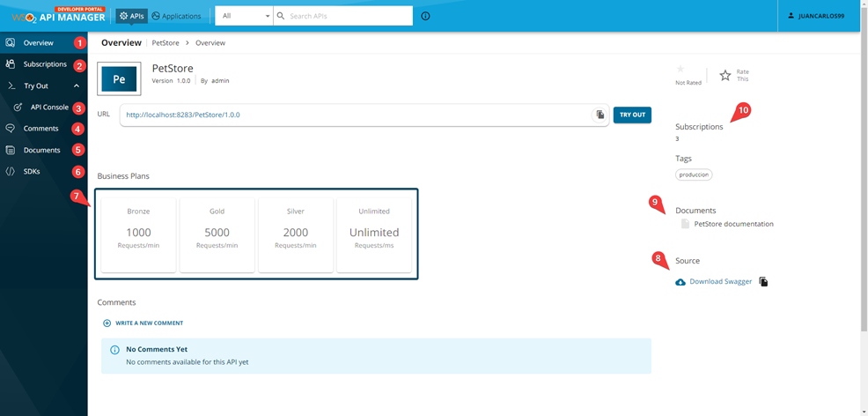The image size is (868, 416).
Task: Copy the API URL with the copy icon
Action: 600,115
